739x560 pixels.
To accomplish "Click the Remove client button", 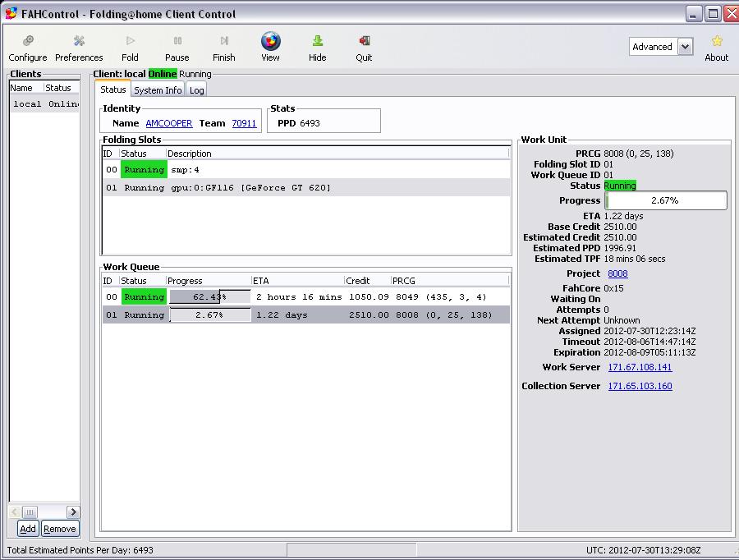I will (x=59, y=529).
